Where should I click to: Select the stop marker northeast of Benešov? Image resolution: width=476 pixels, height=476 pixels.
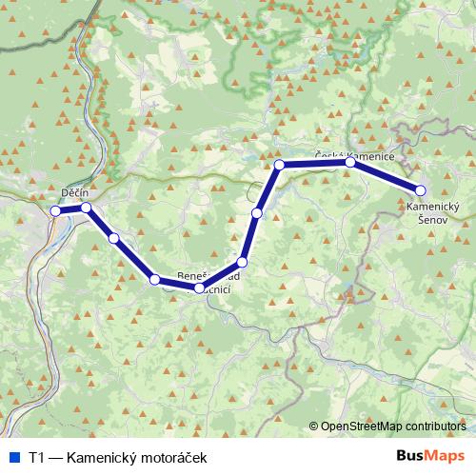(242, 262)
